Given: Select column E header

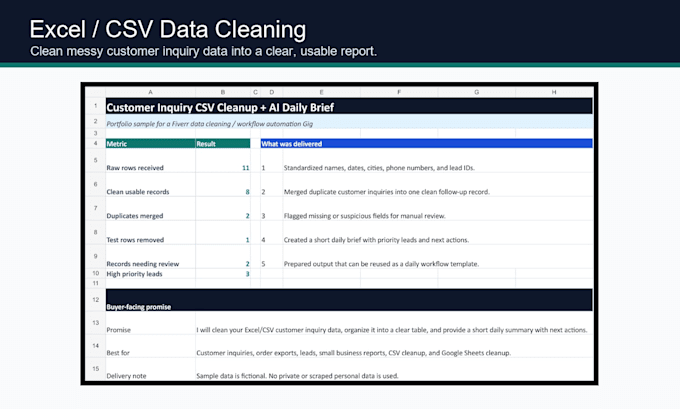Looking at the screenshot, I should [x=321, y=92].
